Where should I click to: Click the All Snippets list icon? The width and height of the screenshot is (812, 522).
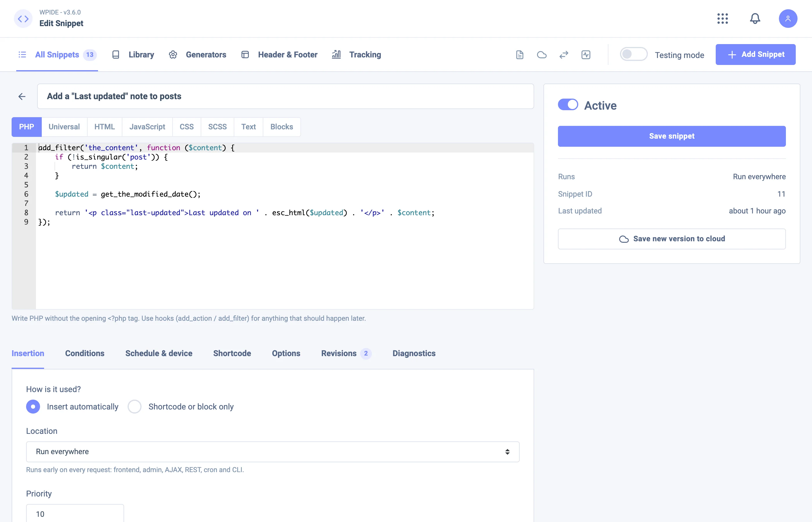[x=22, y=55]
